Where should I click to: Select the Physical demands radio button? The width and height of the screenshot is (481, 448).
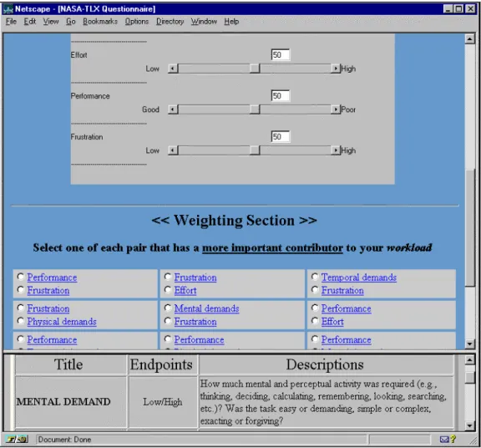pyautogui.click(x=21, y=321)
